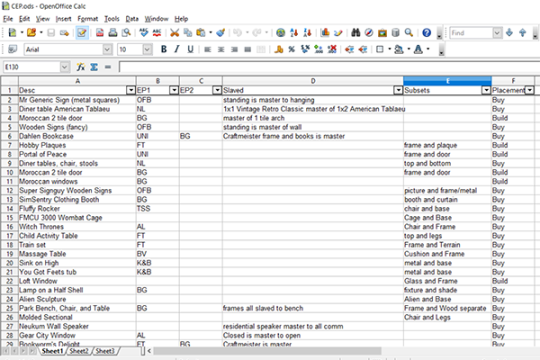Toggle Bold formatting
The image size is (540, 360).
click(x=164, y=49)
